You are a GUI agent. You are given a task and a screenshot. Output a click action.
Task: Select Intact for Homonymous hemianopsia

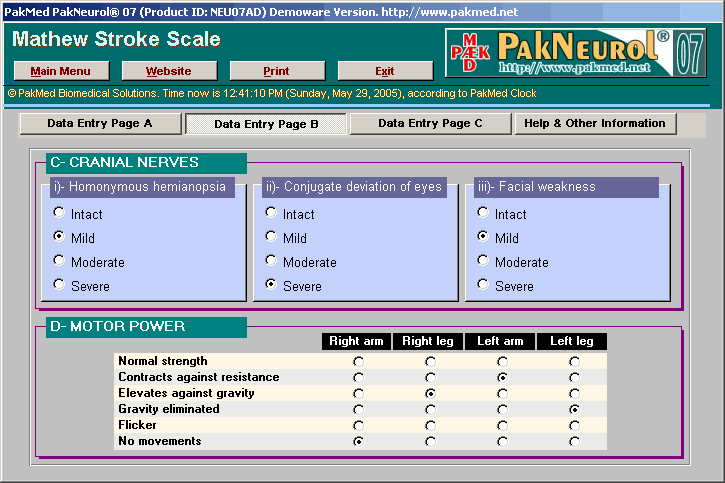tap(59, 212)
